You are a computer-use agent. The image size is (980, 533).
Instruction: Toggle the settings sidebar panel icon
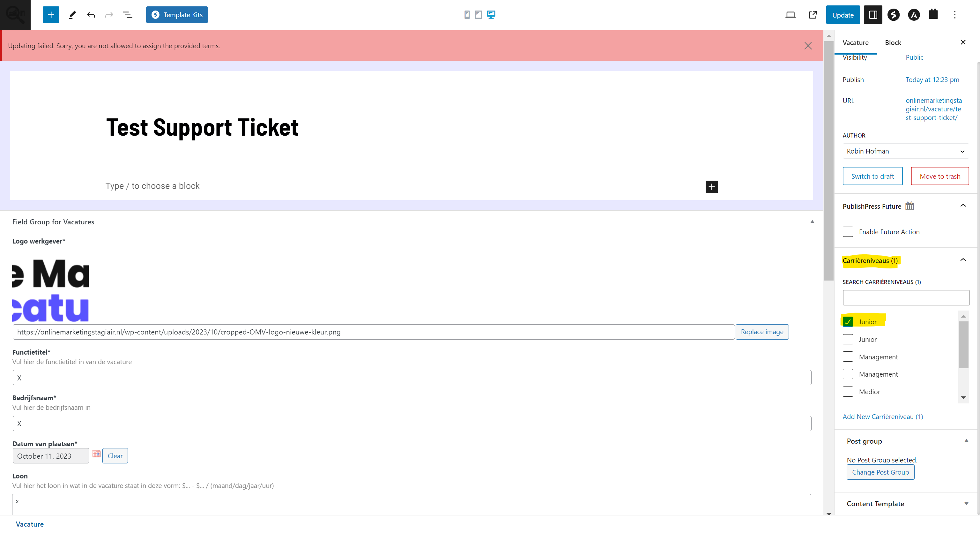(x=873, y=15)
